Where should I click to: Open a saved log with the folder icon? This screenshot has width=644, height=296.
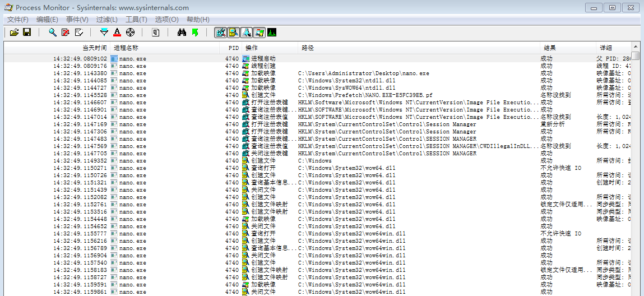tap(15, 33)
